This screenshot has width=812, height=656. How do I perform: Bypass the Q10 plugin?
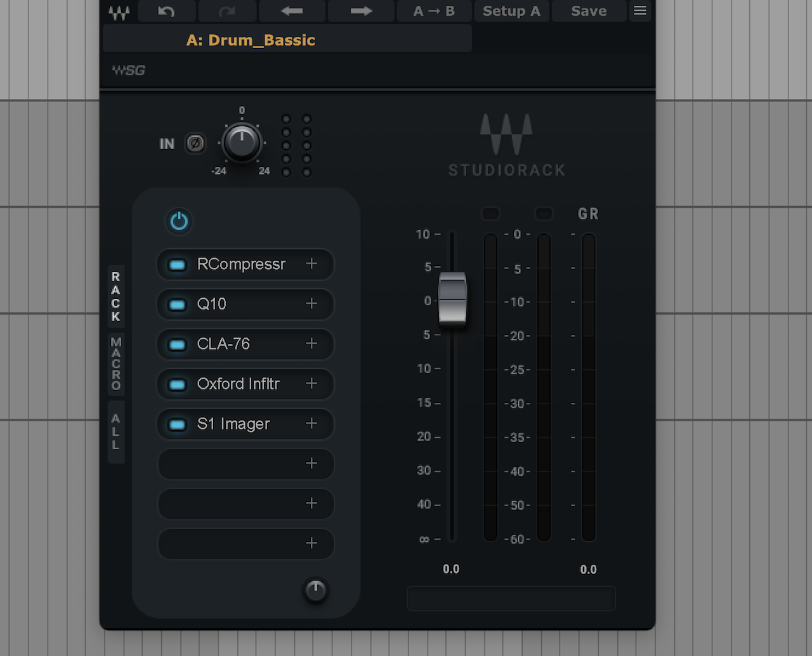tap(177, 305)
